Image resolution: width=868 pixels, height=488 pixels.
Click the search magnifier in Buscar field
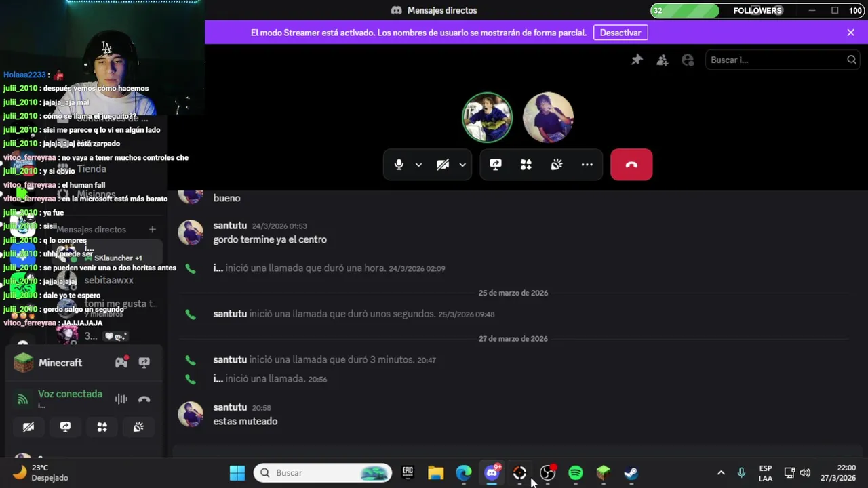852,60
